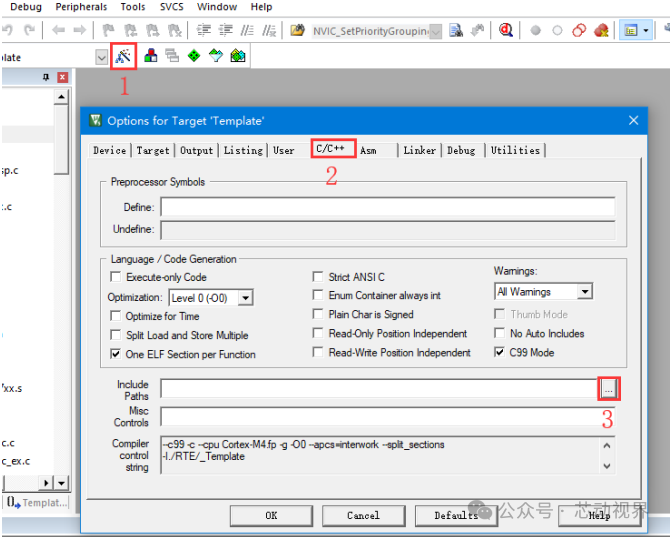Check Enum Container always int
Viewport: 670px width, 537px height.
tap(317, 295)
